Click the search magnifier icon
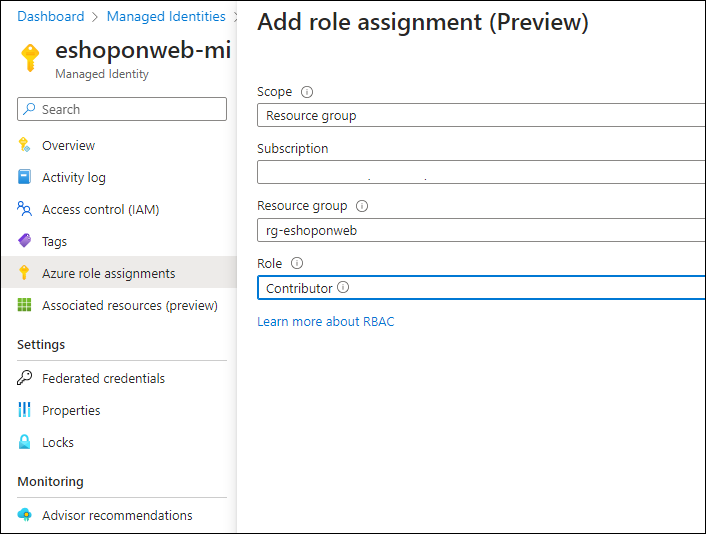Screen dimensions: 706x534 click(29, 109)
